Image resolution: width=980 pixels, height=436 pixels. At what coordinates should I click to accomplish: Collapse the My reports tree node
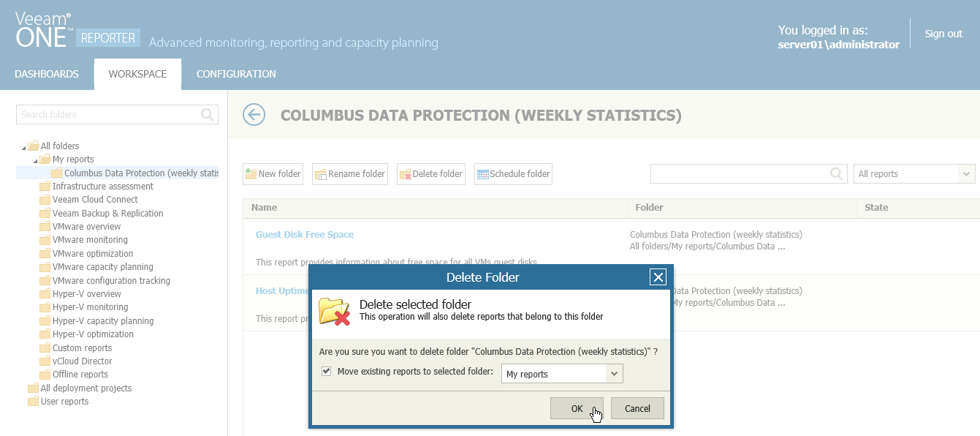(x=35, y=160)
